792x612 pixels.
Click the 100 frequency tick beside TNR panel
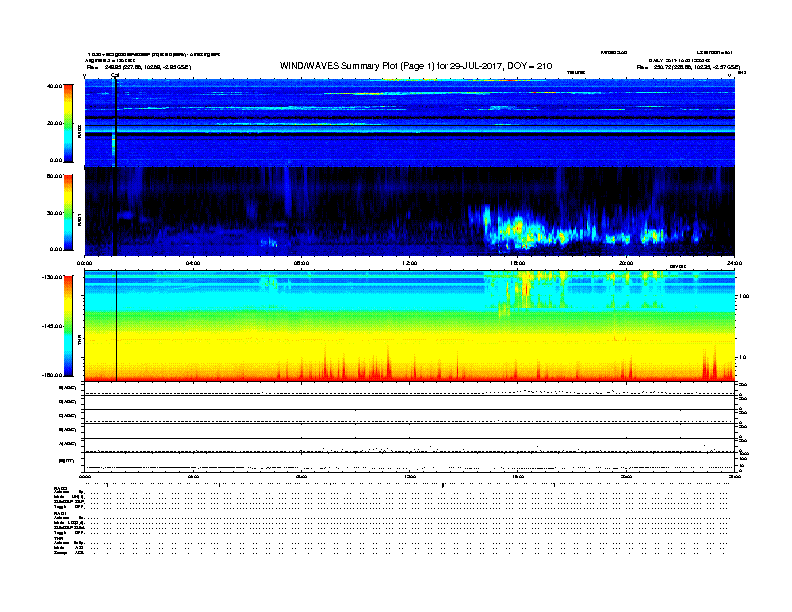[744, 296]
